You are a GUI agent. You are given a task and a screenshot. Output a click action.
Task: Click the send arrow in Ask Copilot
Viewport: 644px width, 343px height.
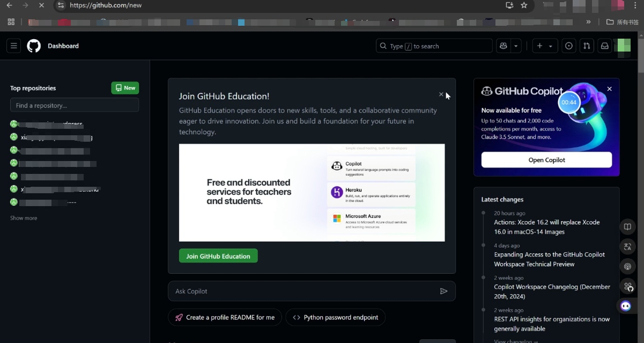point(443,291)
